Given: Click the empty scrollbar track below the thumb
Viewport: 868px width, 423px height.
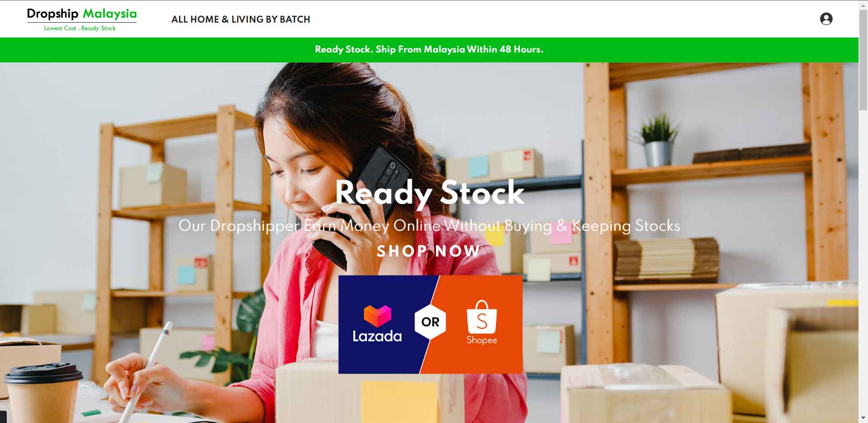Looking at the screenshot, I should tap(863, 262).
